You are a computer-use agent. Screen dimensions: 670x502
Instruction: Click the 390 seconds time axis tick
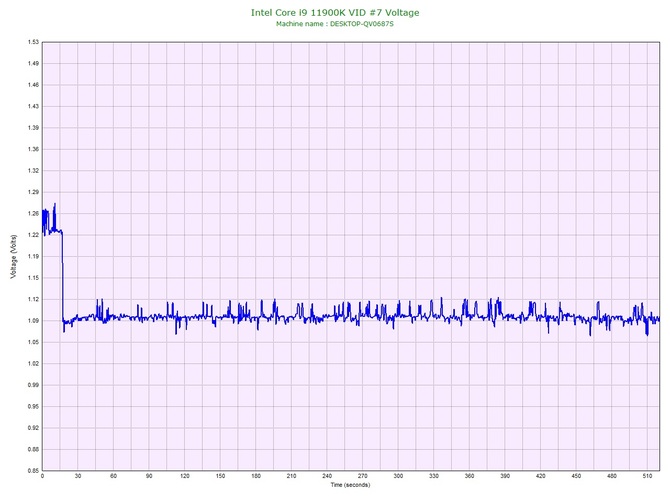pyautogui.click(x=505, y=477)
